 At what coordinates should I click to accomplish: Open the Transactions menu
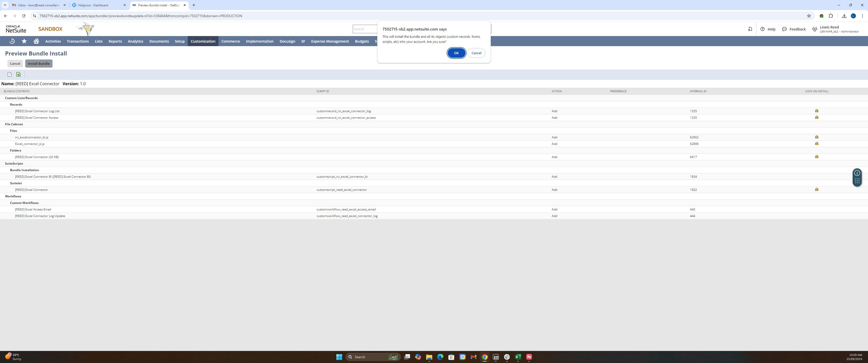pyautogui.click(x=77, y=41)
